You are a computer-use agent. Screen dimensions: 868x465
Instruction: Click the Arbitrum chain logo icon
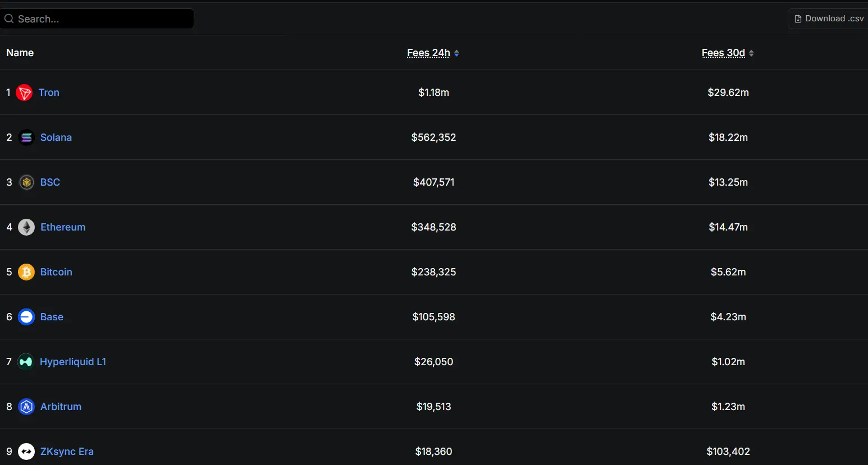(x=26, y=407)
